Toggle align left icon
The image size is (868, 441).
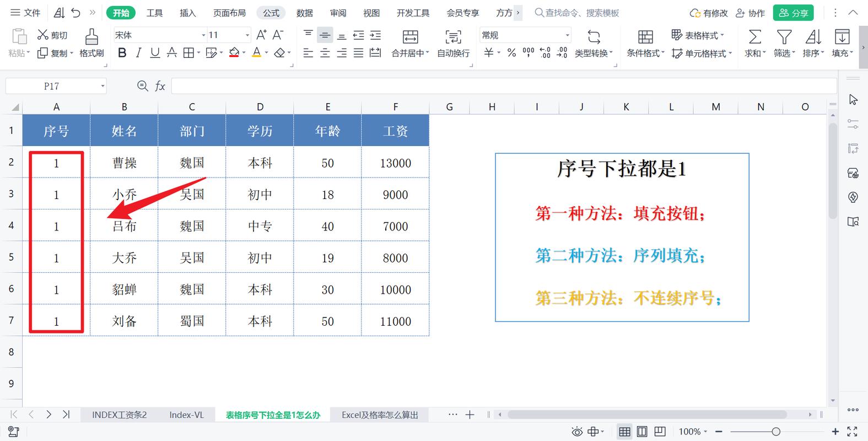[308, 53]
